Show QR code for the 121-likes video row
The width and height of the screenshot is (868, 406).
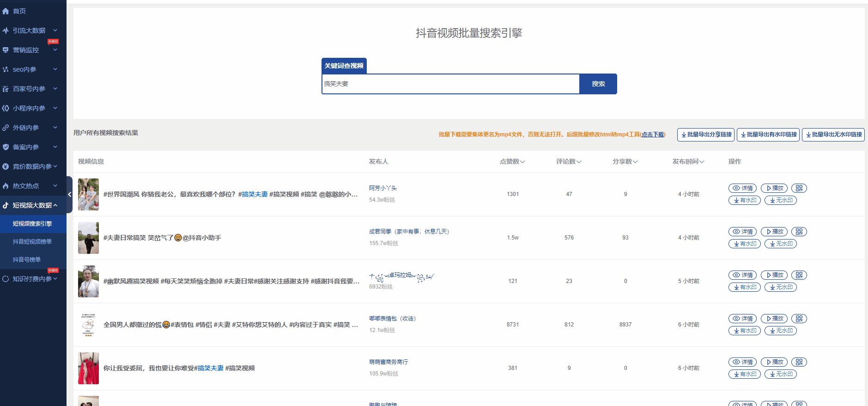point(799,275)
